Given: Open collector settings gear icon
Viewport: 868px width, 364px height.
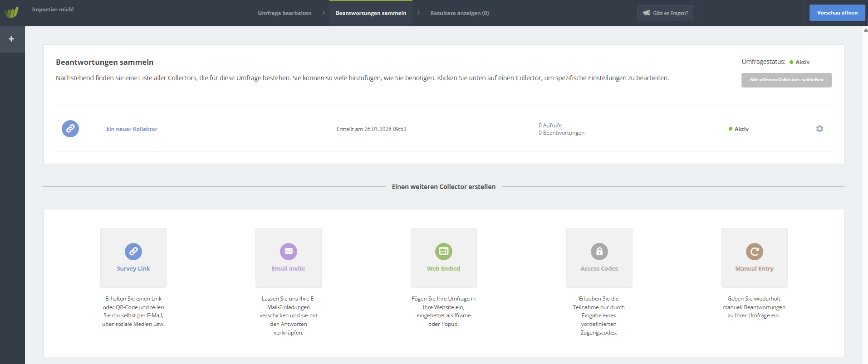Looking at the screenshot, I should [x=819, y=129].
